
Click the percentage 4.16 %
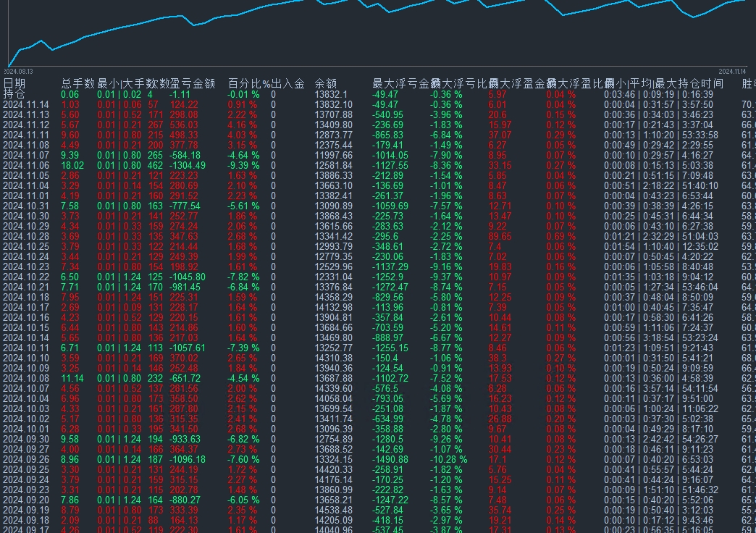pos(243,125)
